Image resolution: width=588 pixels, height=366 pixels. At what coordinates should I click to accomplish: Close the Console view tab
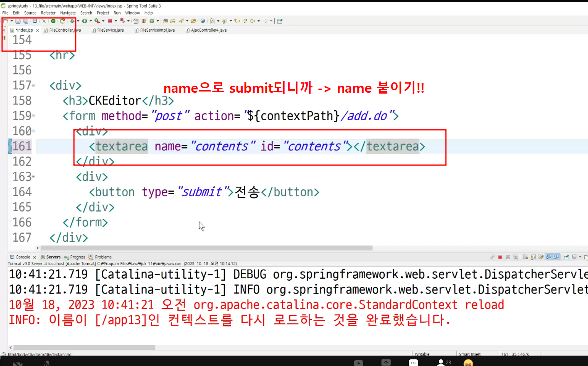pos(34,257)
